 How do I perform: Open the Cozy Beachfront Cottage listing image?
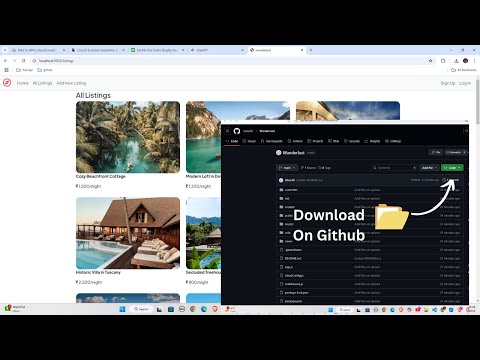[x=128, y=137]
